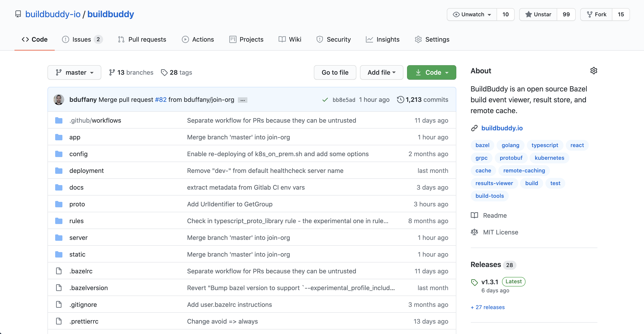The height and width of the screenshot is (334, 644).
Task: Click the green commit status checkmark
Action: (325, 100)
